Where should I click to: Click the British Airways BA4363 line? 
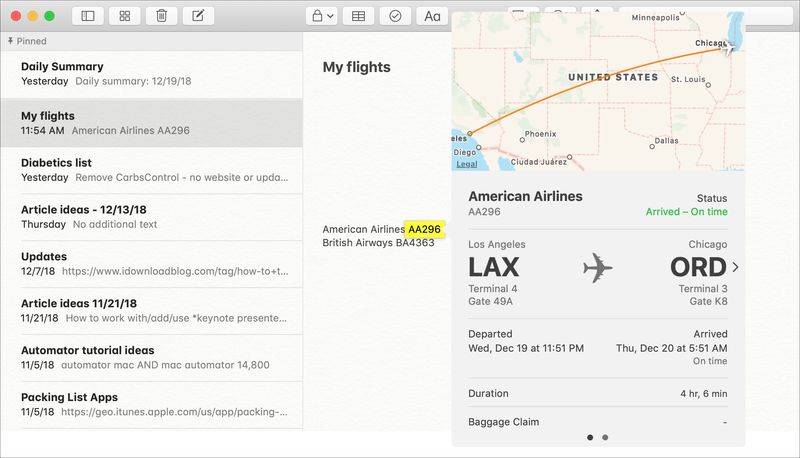pyautogui.click(x=378, y=243)
